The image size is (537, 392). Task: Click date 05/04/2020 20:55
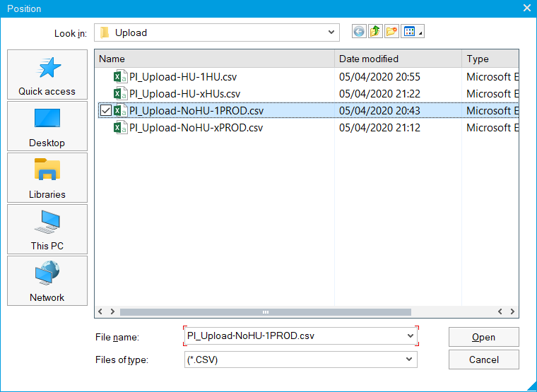[379, 77]
